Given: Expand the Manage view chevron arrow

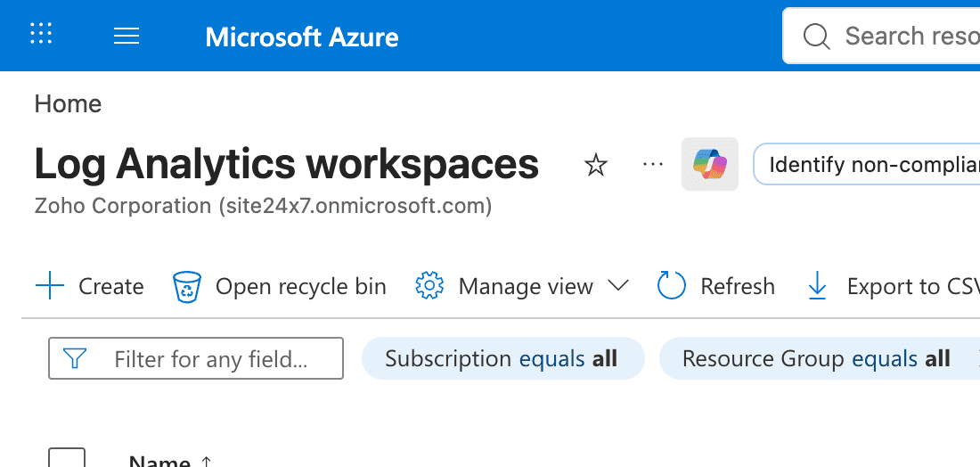Looking at the screenshot, I should [x=617, y=286].
